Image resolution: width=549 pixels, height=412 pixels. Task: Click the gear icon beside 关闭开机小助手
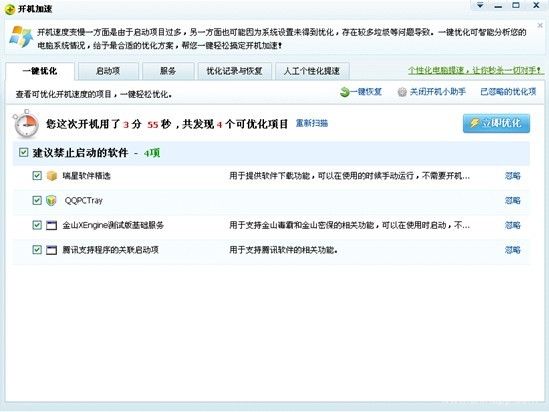(x=402, y=92)
